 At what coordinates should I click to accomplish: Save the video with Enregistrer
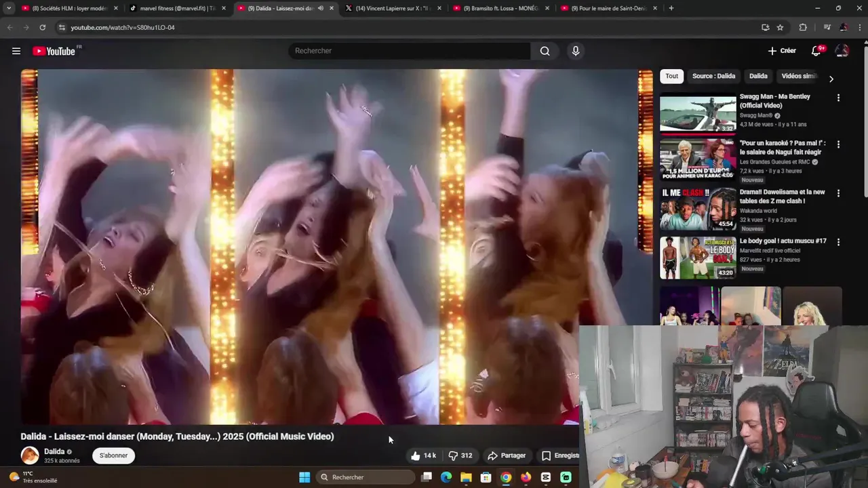coord(559,455)
